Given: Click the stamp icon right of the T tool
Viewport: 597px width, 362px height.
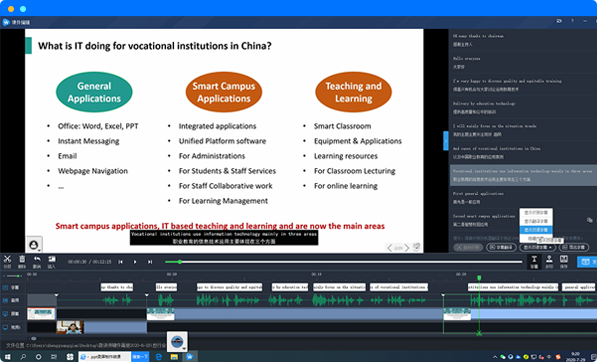Looking at the screenshot, I should (549, 259).
